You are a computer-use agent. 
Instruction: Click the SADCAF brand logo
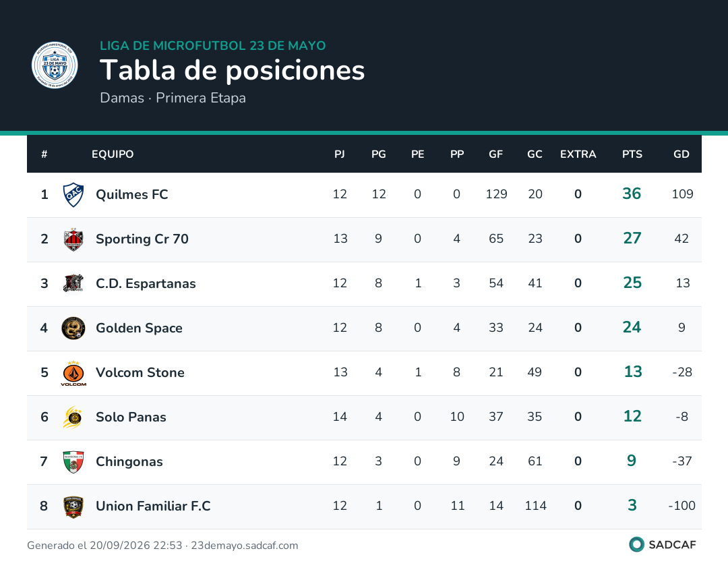tap(663, 544)
